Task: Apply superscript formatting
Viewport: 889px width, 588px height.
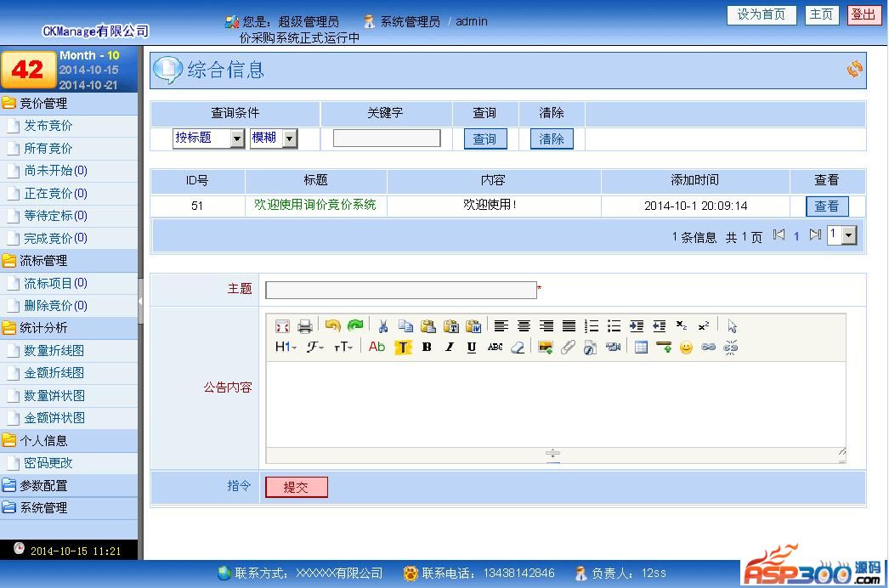Action: coord(704,325)
